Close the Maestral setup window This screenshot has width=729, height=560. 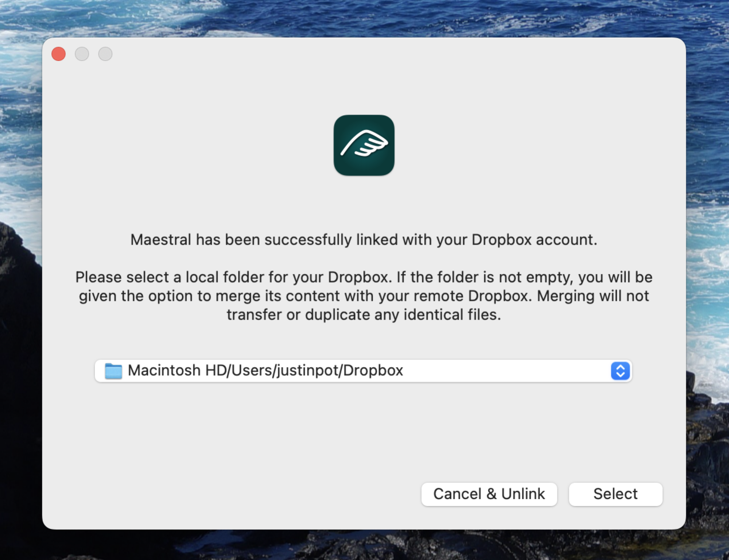pyautogui.click(x=59, y=54)
